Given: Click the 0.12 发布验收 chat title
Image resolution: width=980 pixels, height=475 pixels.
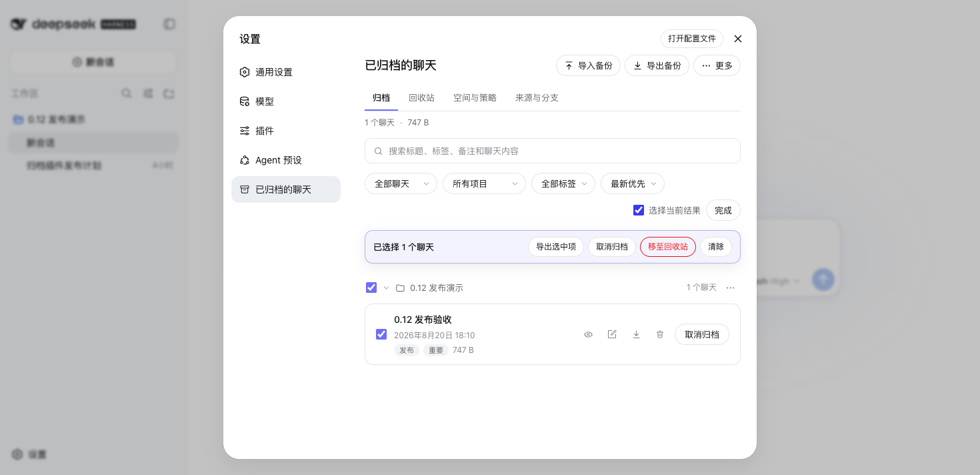Looking at the screenshot, I should (423, 320).
